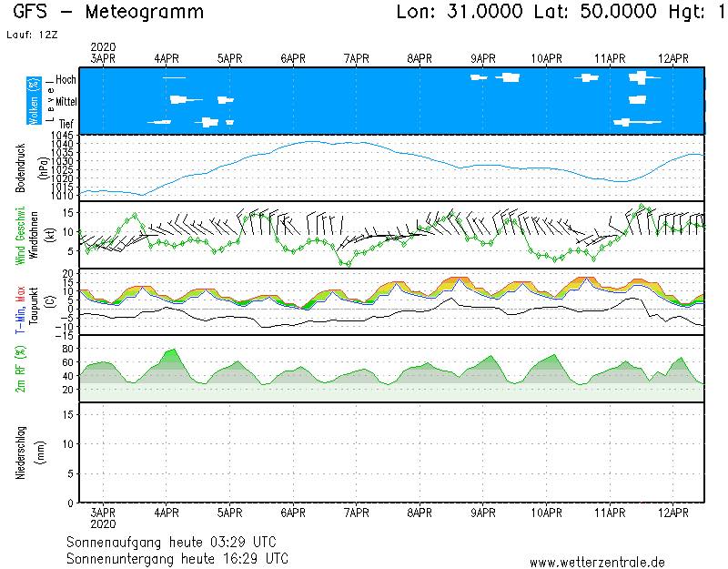Select the Hoch cloud level label
The image size is (728, 569).
tap(66, 80)
